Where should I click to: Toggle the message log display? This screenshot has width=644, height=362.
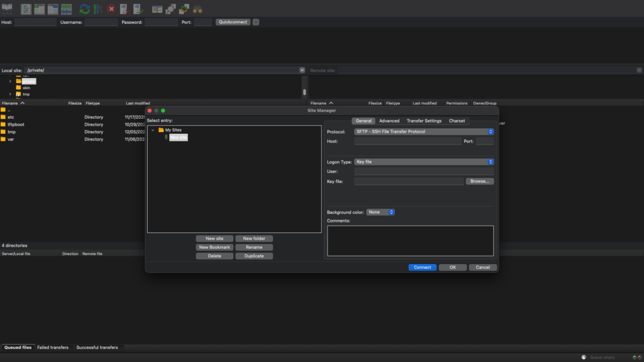26,9
